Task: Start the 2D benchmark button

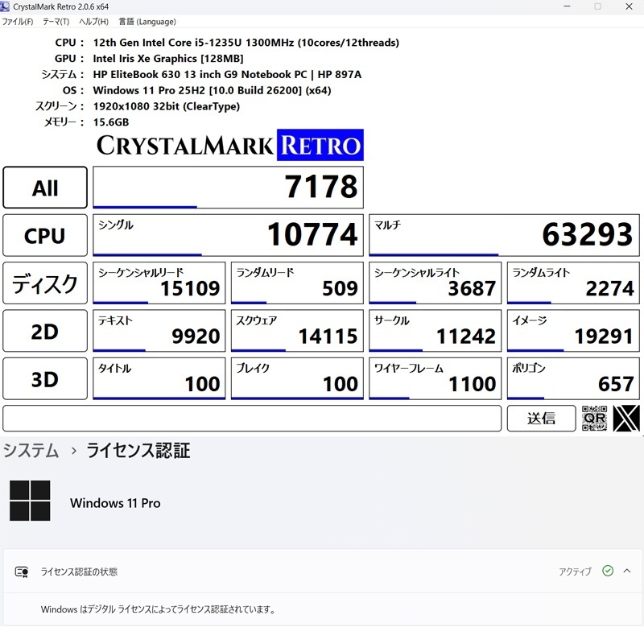Action: (45, 331)
